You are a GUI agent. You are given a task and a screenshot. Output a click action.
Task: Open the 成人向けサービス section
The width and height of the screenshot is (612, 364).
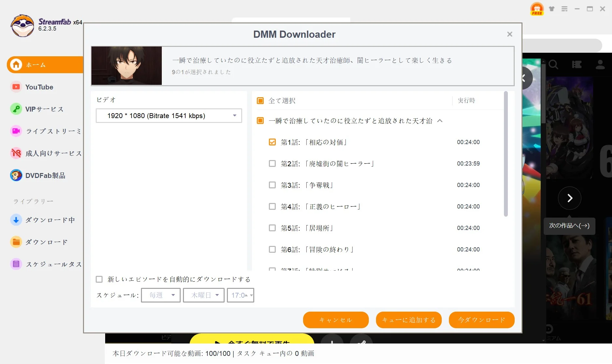53,153
